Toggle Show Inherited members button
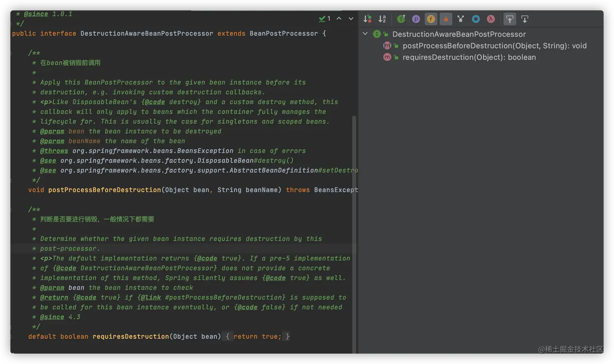The image size is (614, 364). [x=401, y=19]
